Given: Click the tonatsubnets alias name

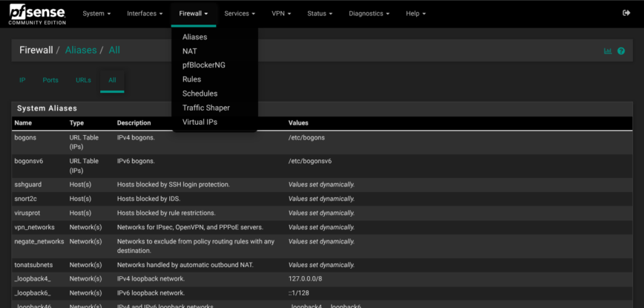Looking at the screenshot, I should pos(33,265).
